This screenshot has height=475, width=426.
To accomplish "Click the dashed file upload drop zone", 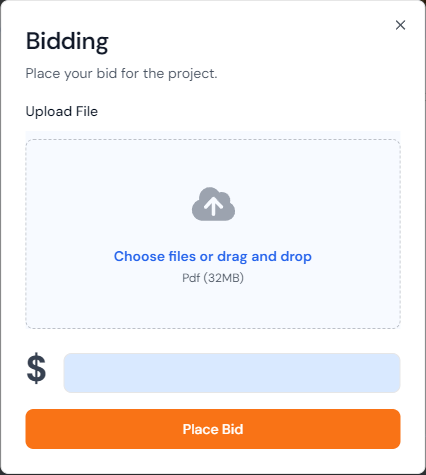I will tap(213, 234).
